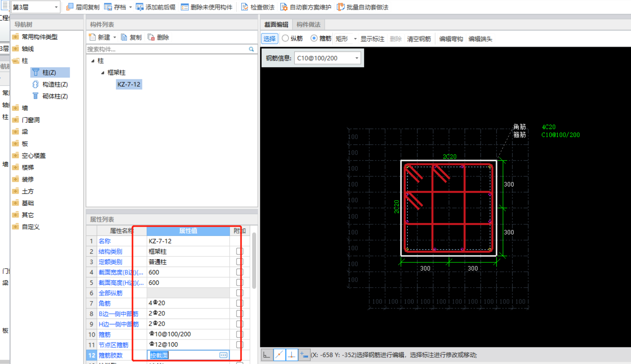The image size is (631, 364).
Task: Click the 检查做法 icon
Action: click(244, 7)
